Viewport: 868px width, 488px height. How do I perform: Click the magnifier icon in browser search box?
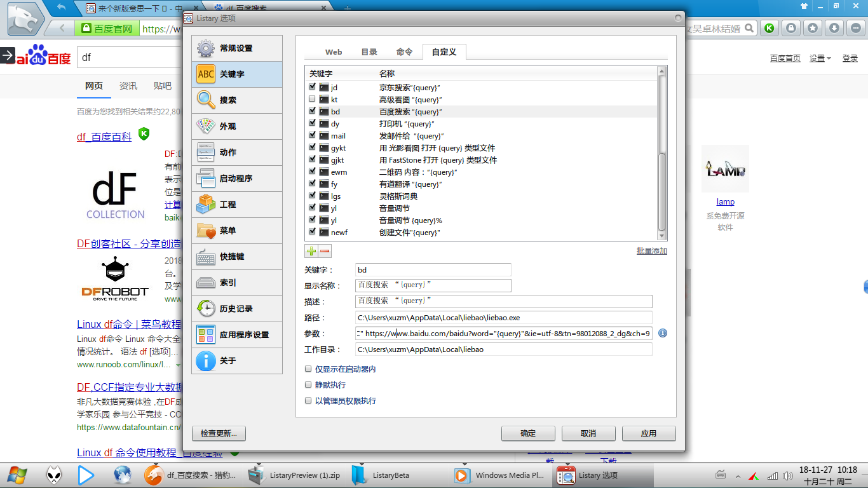[x=750, y=28]
